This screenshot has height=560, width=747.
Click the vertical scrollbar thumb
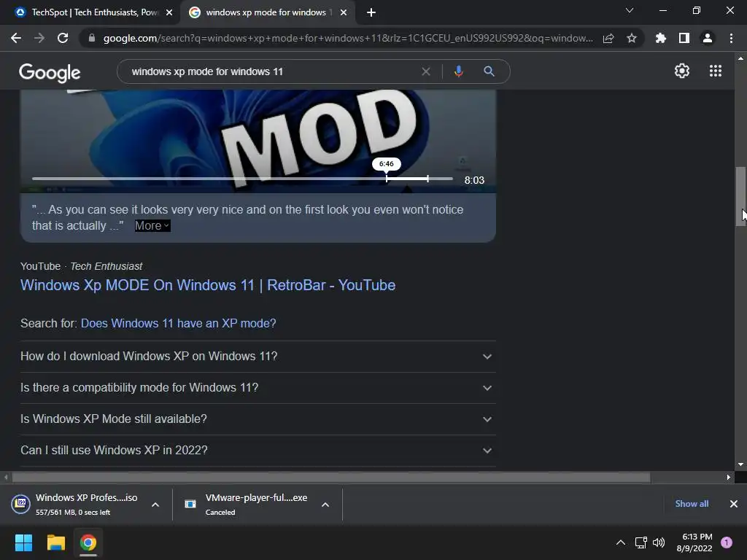point(740,196)
